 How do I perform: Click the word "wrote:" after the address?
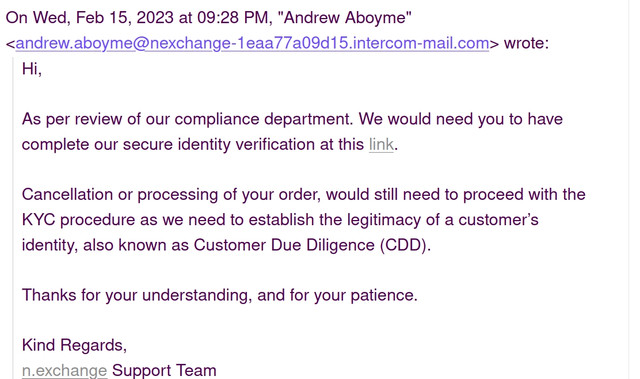point(527,43)
